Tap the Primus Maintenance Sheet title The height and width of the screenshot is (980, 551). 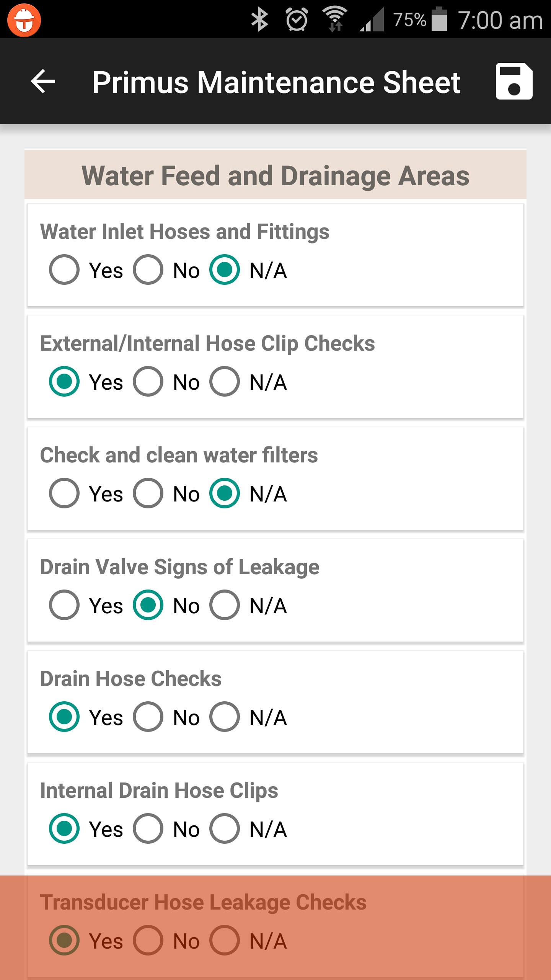click(276, 82)
